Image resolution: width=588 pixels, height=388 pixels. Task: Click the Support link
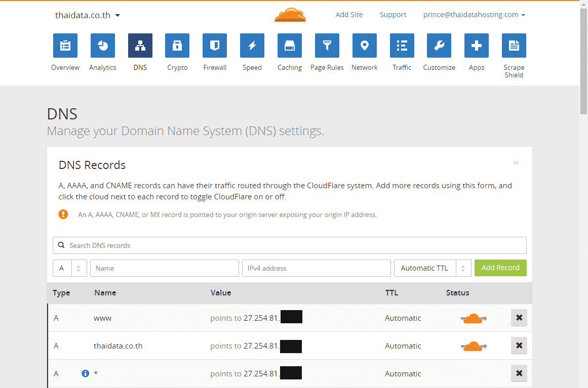pyautogui.click(x=393, y=15)
